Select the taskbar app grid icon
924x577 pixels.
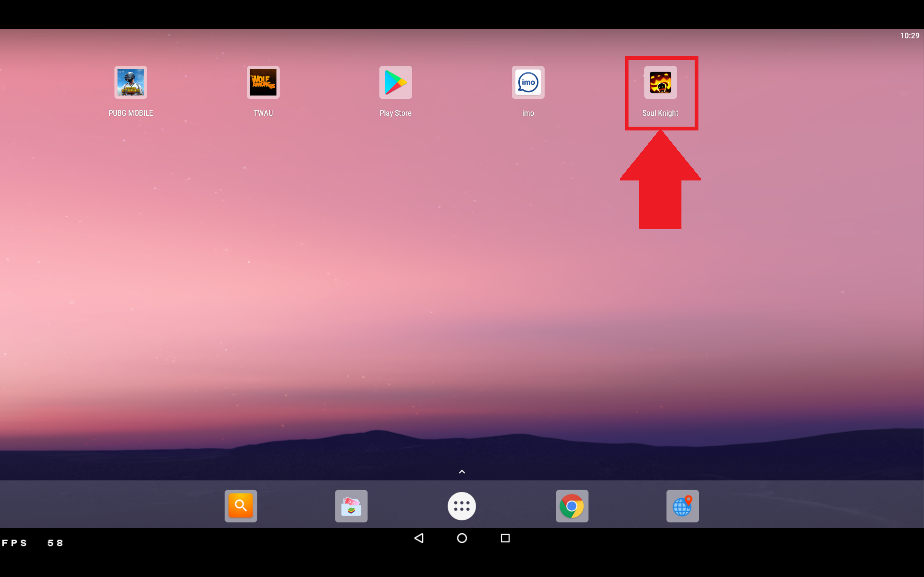point(462,506)
